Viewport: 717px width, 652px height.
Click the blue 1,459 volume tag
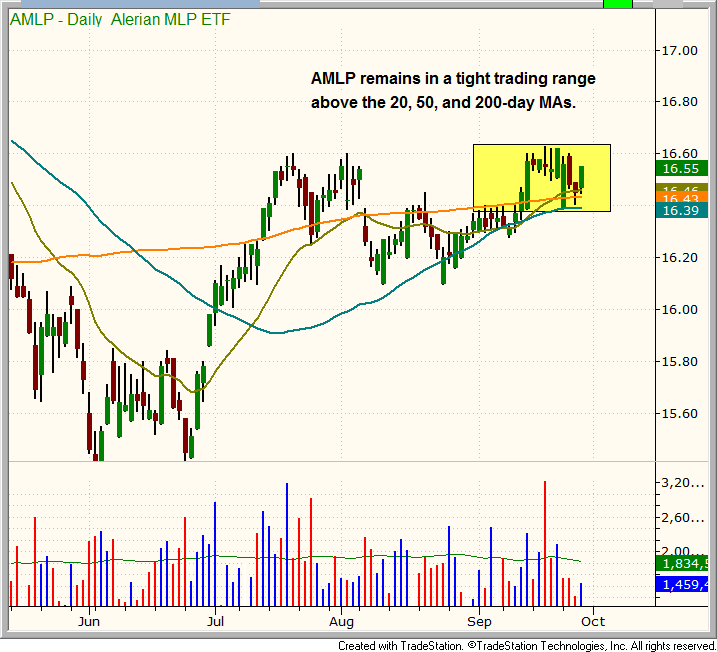[682, 584]
